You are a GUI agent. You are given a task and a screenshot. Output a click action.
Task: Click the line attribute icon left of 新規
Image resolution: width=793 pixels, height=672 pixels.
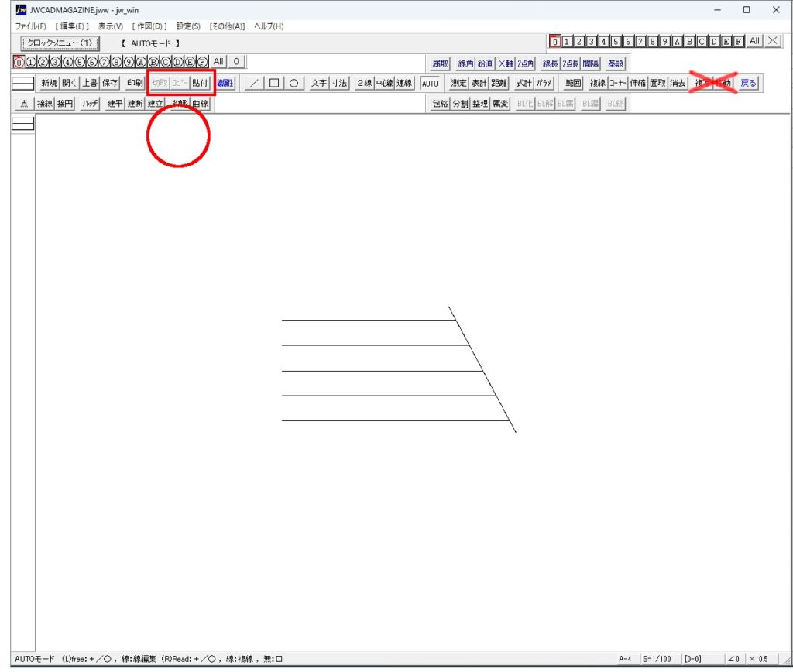coord(24,84)
